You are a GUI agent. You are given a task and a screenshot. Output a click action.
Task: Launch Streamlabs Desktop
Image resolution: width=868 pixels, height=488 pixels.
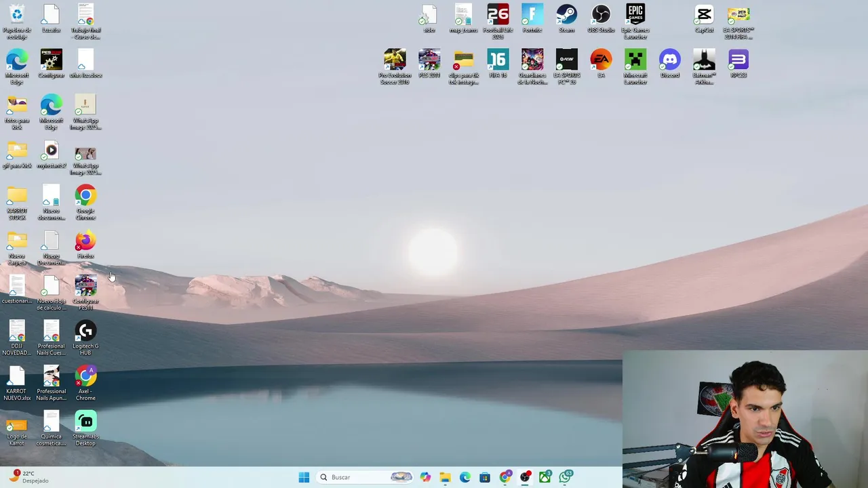click(x=85, y=428)
